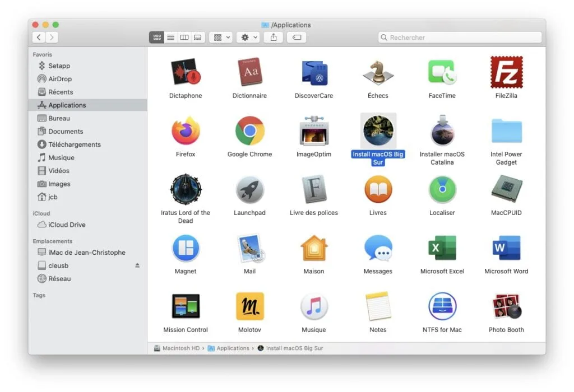Select cleusb volume in the sidebar
Viewport: 574px width, 392px height.
pyautogui.click(x=88, y=266)
